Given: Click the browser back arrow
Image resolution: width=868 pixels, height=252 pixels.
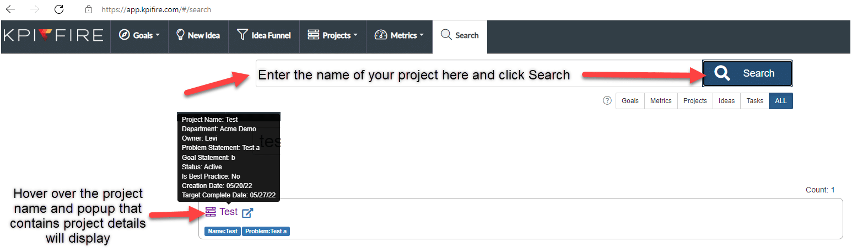Looking at the screenshot, I should coord(10,9).
